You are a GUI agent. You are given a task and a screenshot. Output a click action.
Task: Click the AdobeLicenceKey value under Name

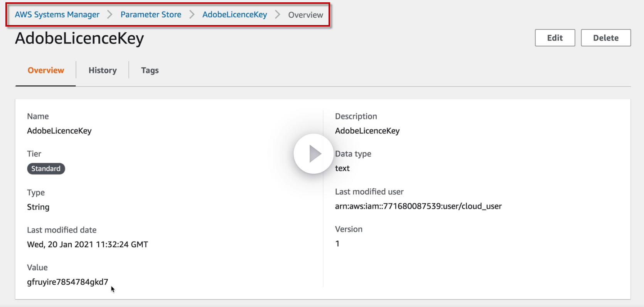[59, 131]
